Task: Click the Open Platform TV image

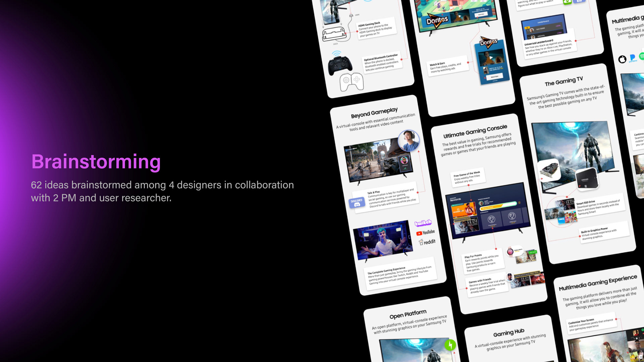Action: pos(417,350)
